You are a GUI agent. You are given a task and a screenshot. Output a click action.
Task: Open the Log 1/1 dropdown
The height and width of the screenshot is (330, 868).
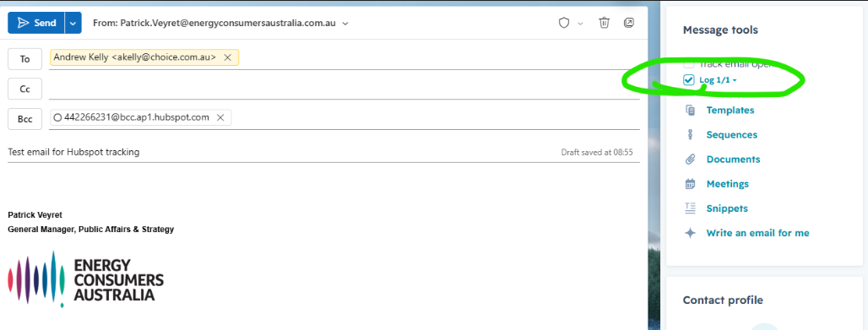(718, 80)
